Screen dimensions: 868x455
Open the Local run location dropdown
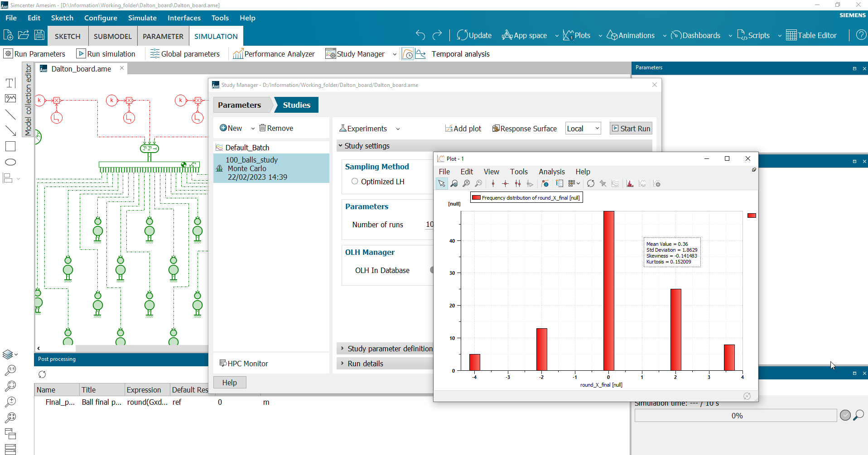(x=583, y=129)
